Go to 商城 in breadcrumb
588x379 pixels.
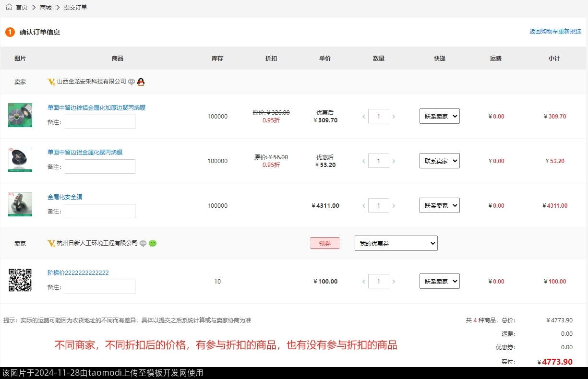(x=46, y=8)
